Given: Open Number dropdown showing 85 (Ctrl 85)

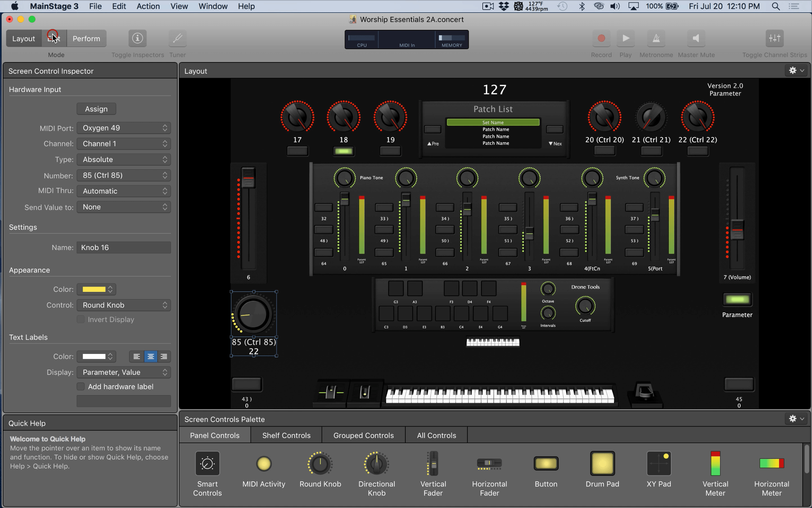Looking at the screenshot, I should pyautogui.click(x=123, y=175).
